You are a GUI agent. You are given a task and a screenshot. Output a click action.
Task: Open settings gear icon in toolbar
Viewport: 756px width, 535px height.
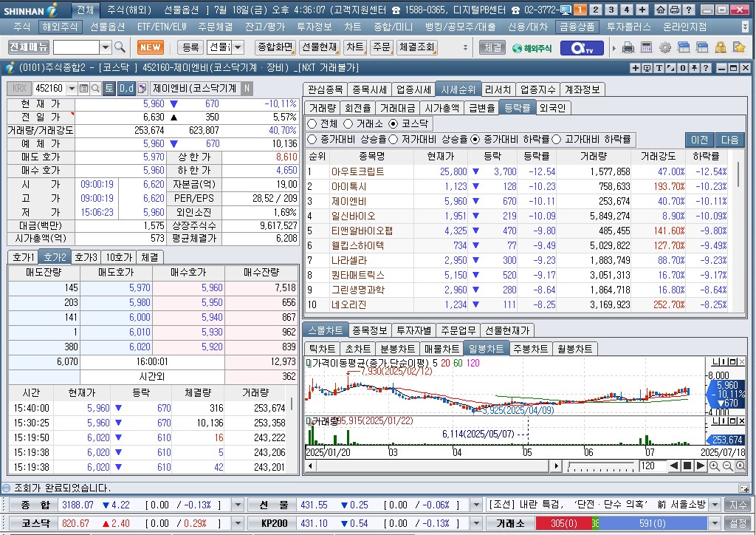pos(665,47)
